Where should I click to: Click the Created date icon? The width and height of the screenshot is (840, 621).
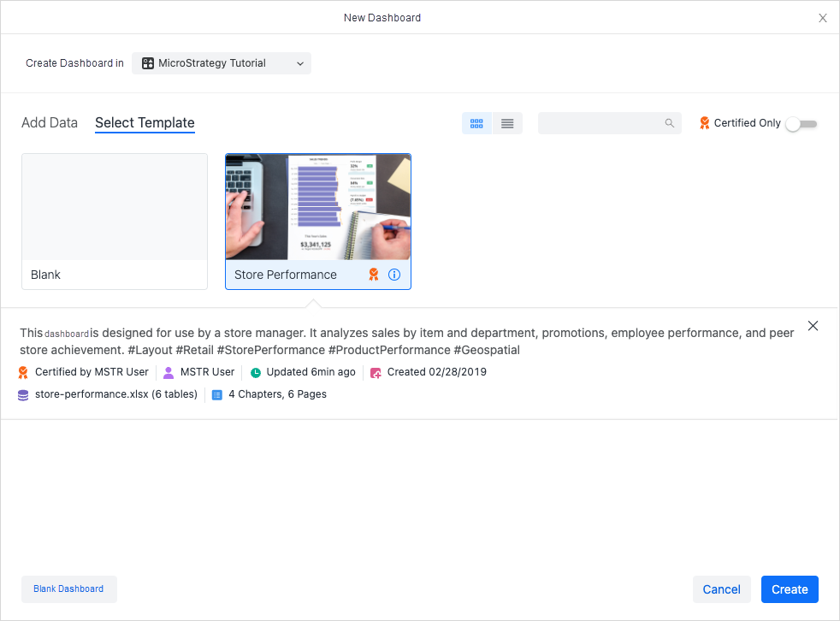pyautogui.click(x=376, y=372)
